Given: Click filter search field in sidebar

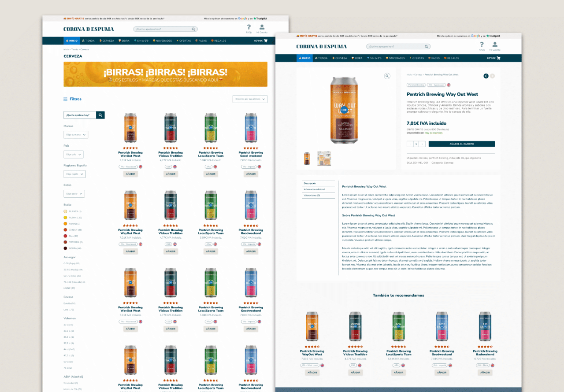Looking at the screenshot, I should point(80,115).
